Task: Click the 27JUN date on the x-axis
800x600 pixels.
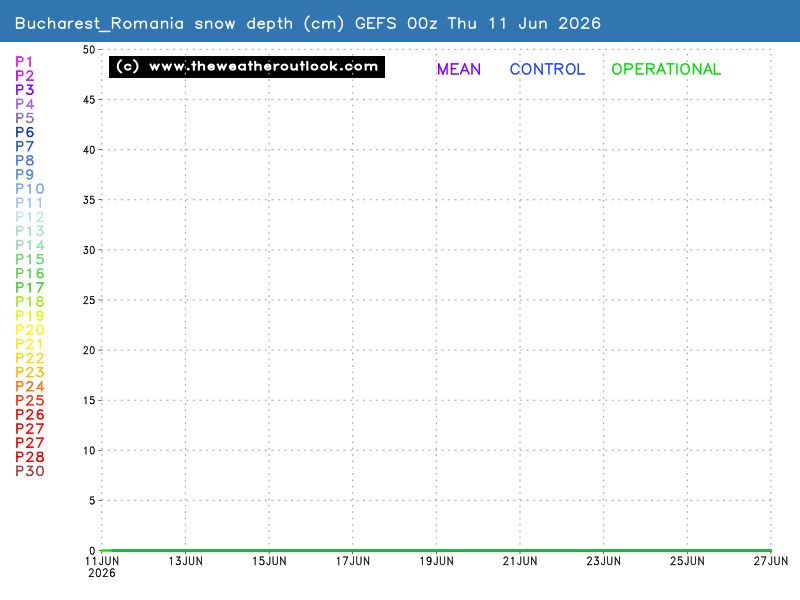Action: coord(771,561)
